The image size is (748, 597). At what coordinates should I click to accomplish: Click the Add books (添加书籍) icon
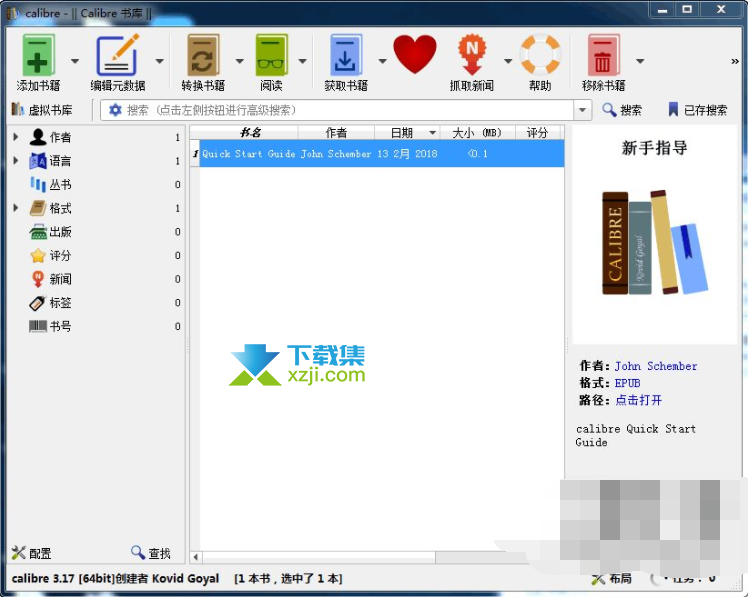tap(38, 62)
